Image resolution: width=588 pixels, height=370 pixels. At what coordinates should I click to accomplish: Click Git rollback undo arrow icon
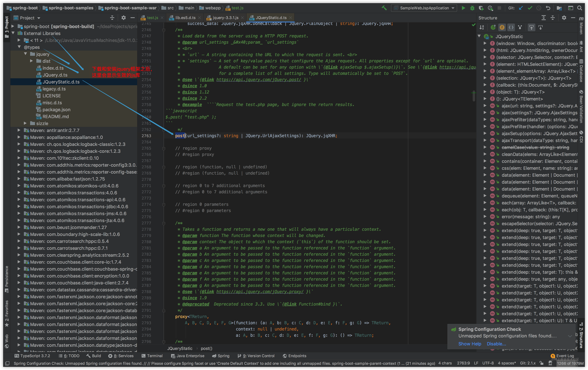click(x=548, y=8)
